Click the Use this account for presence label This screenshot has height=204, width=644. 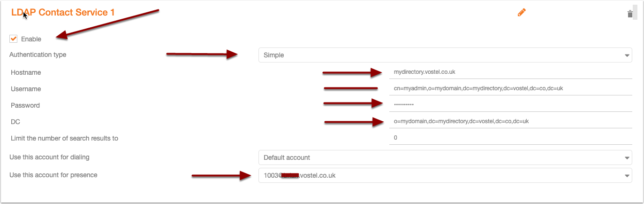(53, 175)
